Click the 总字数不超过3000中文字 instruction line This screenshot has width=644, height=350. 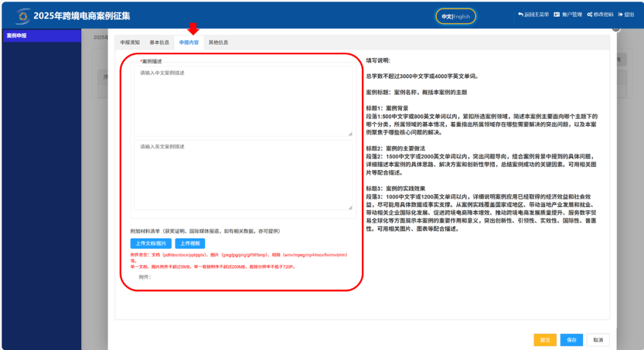pos(422,76)
